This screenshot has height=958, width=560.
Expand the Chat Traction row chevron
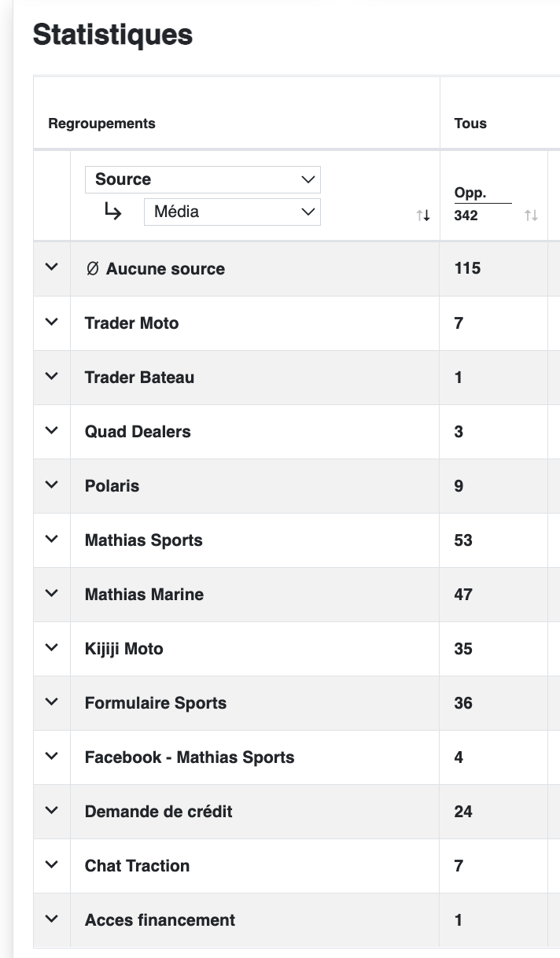(52, 864)
